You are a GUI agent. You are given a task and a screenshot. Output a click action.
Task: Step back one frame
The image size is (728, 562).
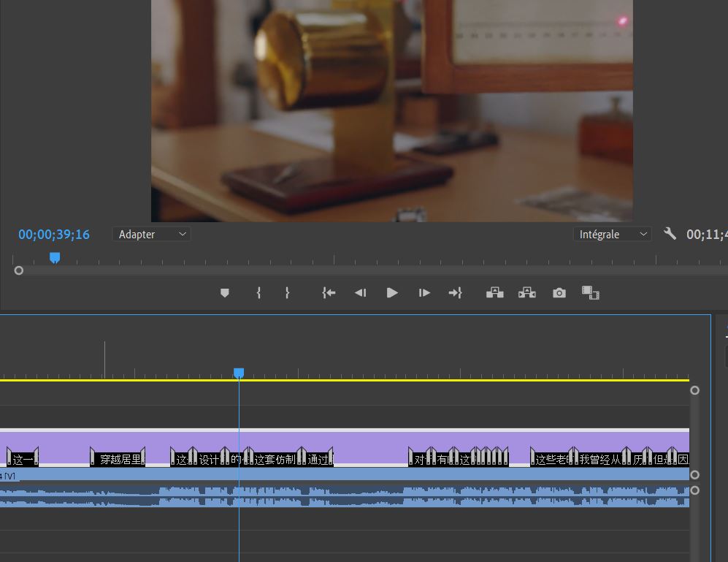pos(360,293)
